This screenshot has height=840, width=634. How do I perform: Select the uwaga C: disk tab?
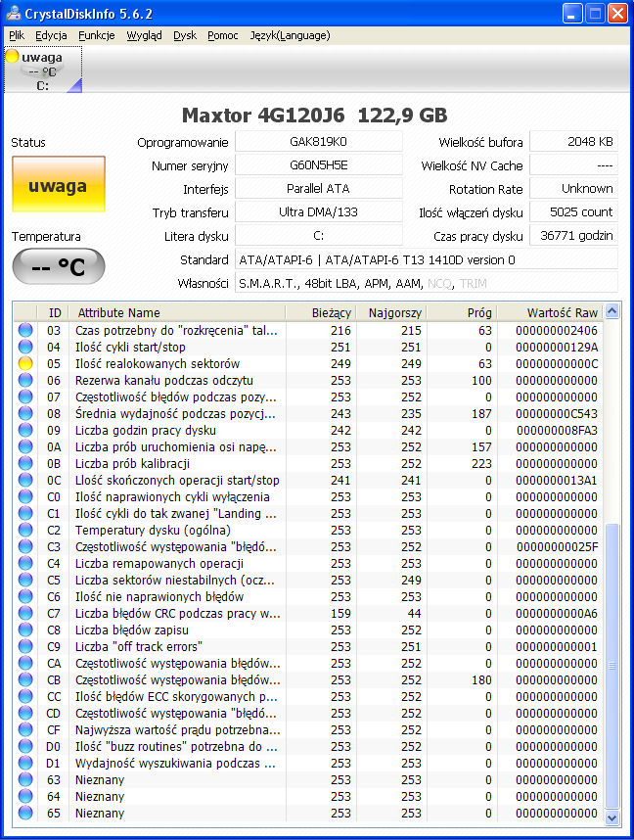click(x=43, y=70)
